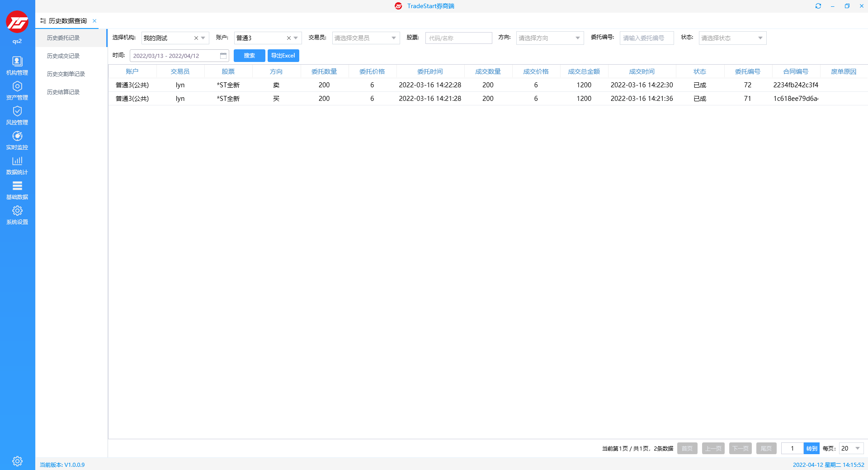Image resolution: width=868 pixels, height=470 pixels.
Task: Open the 每页 page size dropdown
Action: 857,448
